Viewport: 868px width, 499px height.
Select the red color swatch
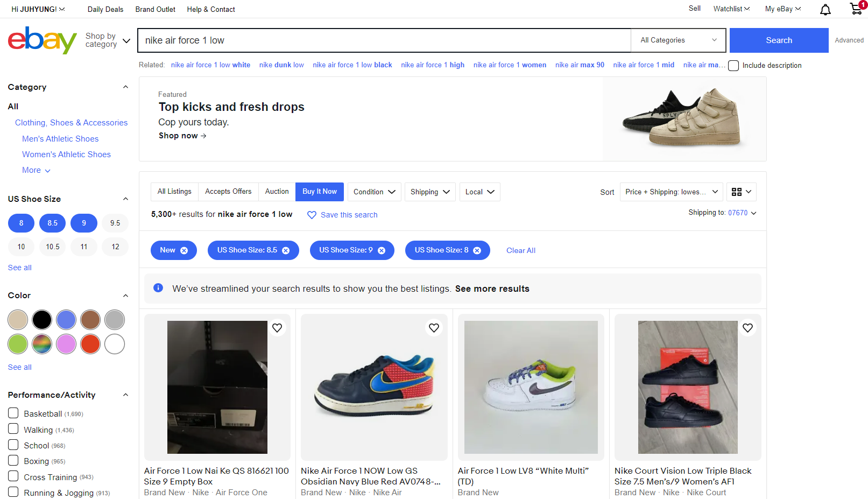tap(90, 344)
